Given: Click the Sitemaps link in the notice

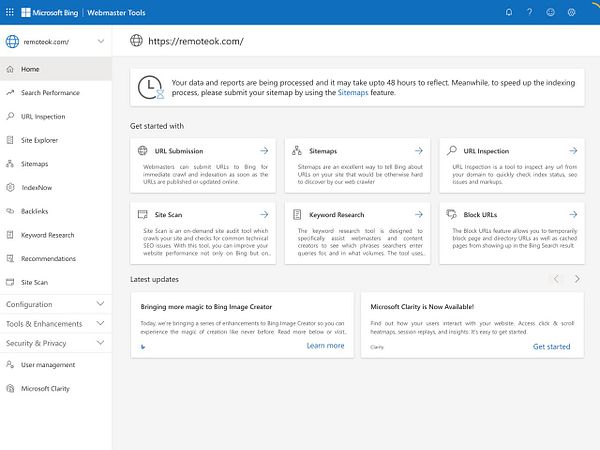Looking at the screenshot, I should pyautogui.click(x=353, y=93).
